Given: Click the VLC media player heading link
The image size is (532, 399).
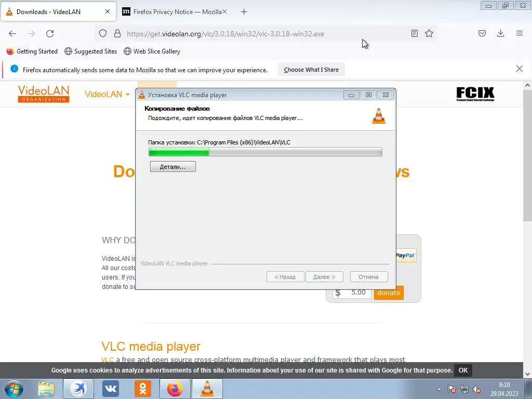Looking at the screenshot, I should (151, 347).
